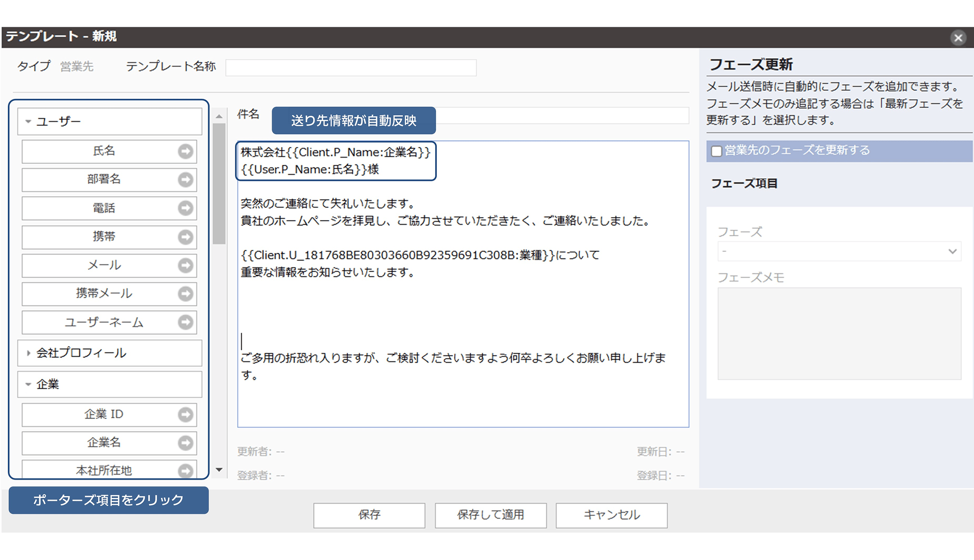974x560 pixels.
Task: Collapse the ユーザー section
Action: pos(28,121)
